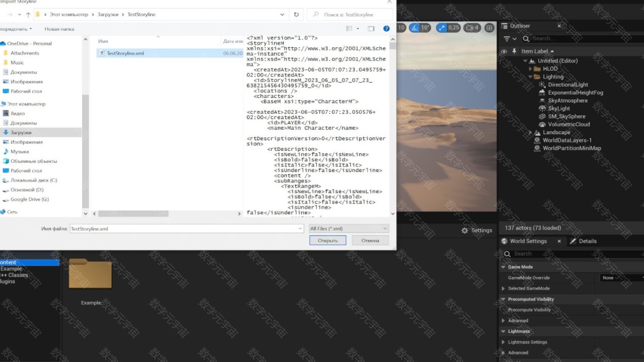Image resolution: width=644 pixels, height=362 pixels.
Task: Click the pin column icon in Outliner
Action: click(x=514, y=51)
